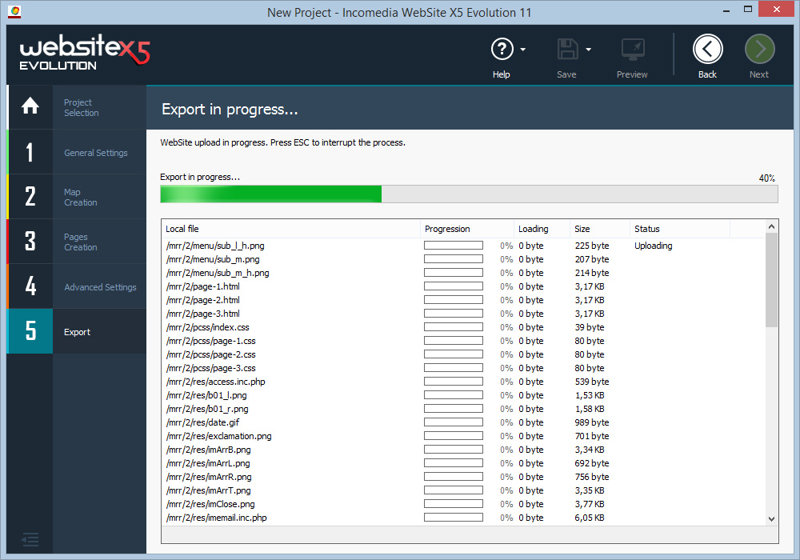Open the Help question mark icon
The image size is (800, 560).
pos(501,50)
